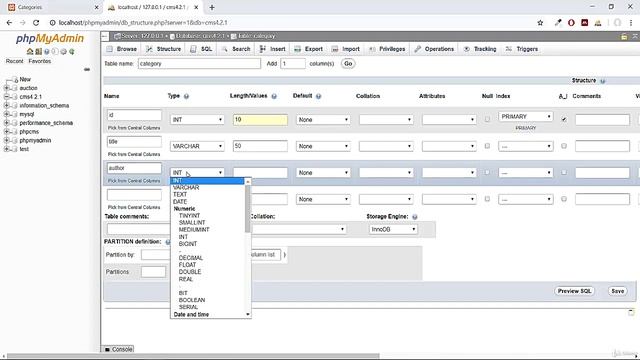The height and width of the screenshot is (360, 640).
Task: Open Attributes dropdown for author row
Action: tap(449, 173)
